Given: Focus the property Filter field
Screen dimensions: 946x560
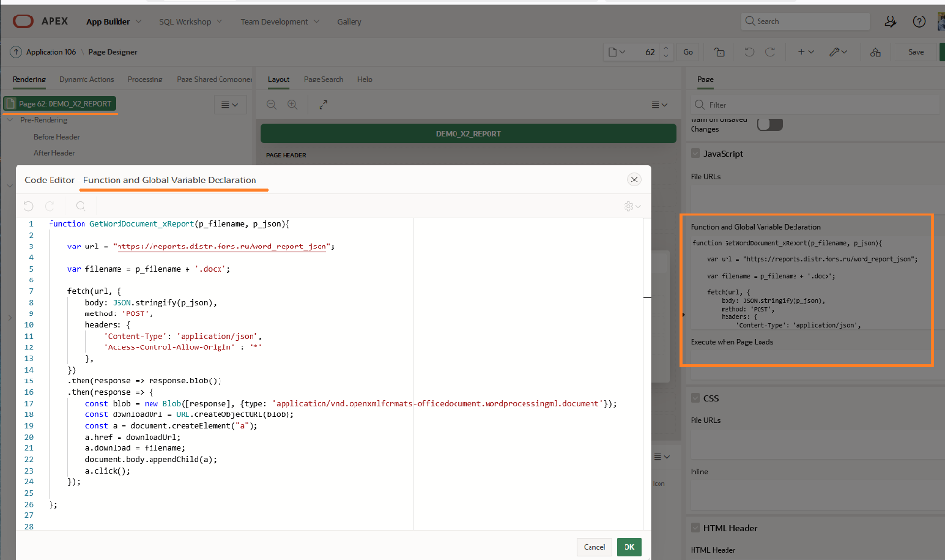Looking at the screenshot, I should [x=818, y=104].
